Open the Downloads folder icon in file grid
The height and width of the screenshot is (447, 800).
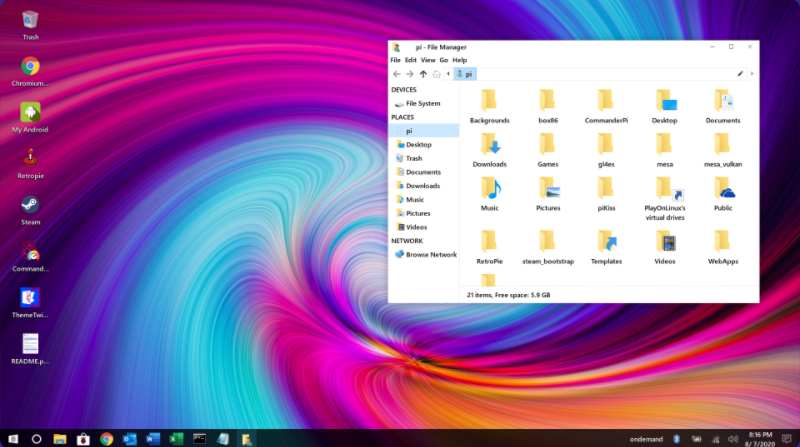(x=490, y=148)
